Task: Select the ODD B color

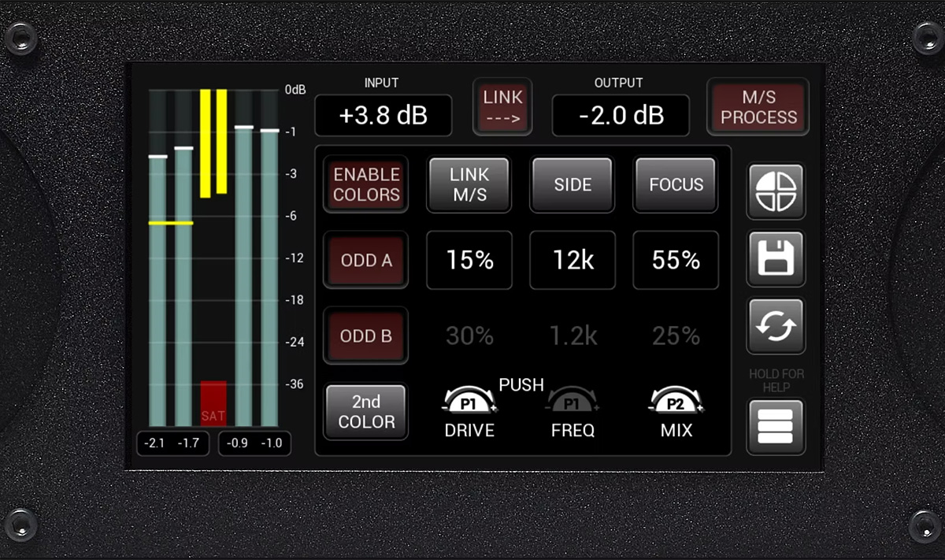Action: pos(366,336)
